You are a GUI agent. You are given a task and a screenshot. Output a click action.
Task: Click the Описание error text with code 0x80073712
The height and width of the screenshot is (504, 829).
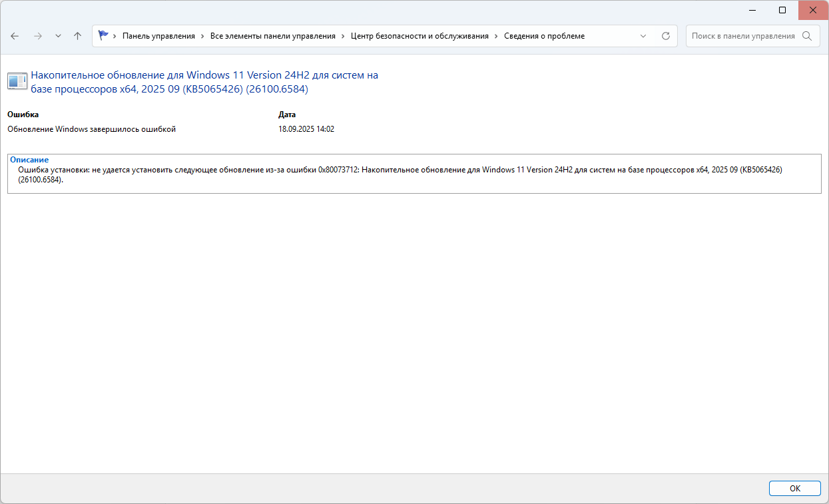pyautogui.click(x=400, y=174)
